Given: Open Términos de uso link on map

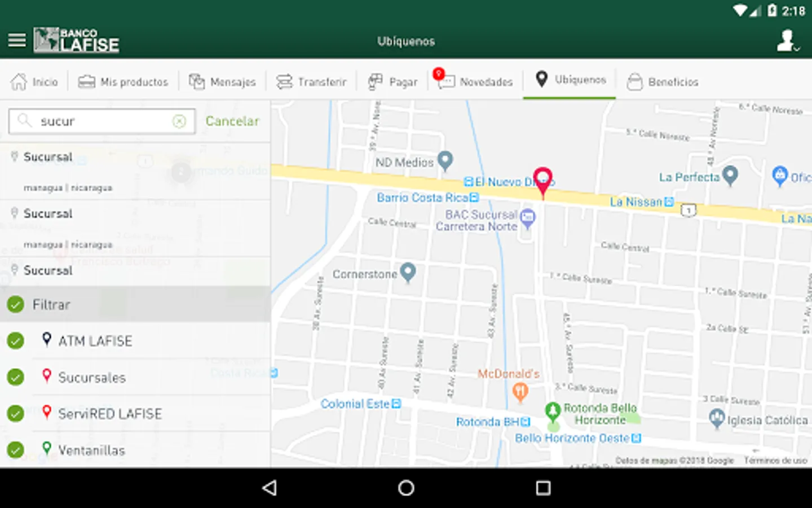Looking at the screenshot, I should [775, 461].
